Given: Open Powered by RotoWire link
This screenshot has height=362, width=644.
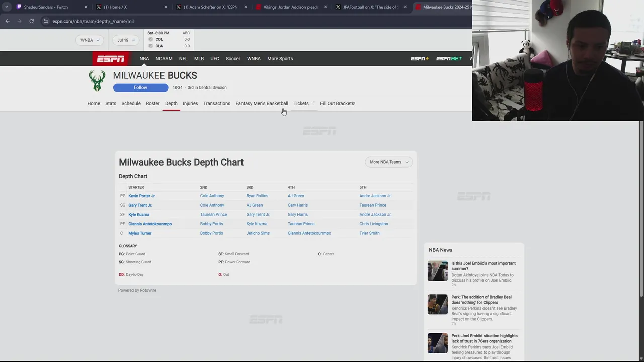Looking at the screenshot, I should pos(137,290).
